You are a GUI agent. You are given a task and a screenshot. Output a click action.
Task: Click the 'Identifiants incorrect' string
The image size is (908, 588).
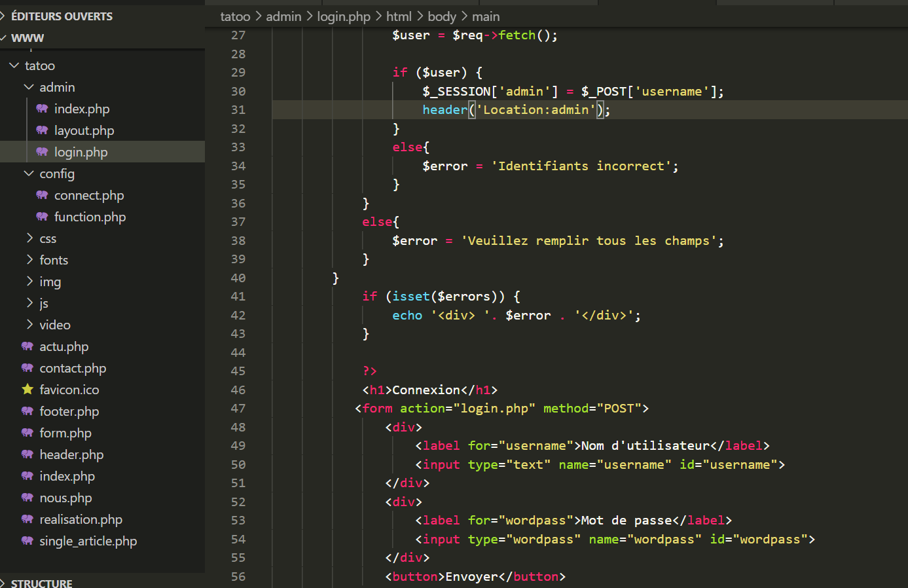tap(581, 166)
